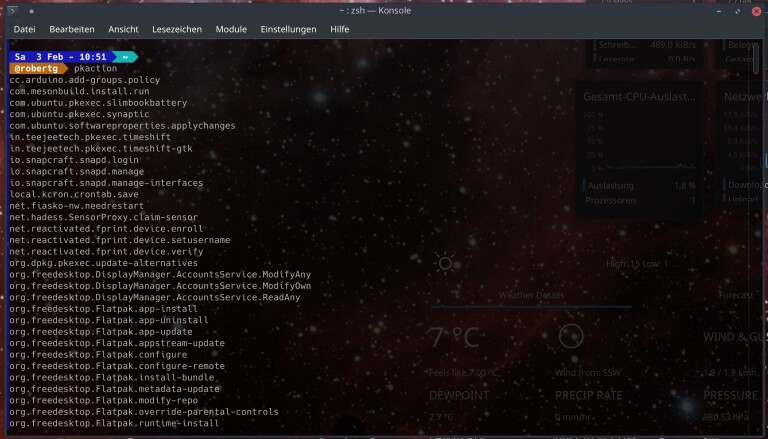The height and width of the screenshot is (439, 768).
Task: Click line 'in.teejeetech.pkexec.timeshift'
Action: 90,137
